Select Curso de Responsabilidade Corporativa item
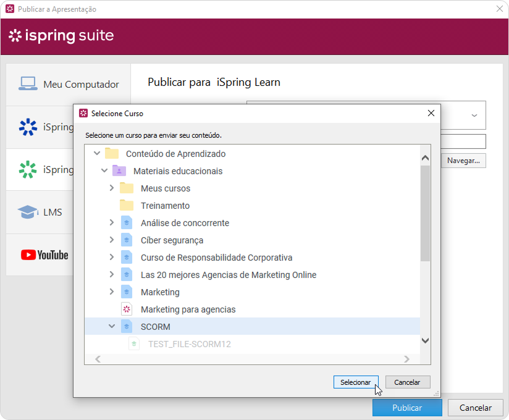Viewport: 509px width, 420px height. (x=216, y=258)
